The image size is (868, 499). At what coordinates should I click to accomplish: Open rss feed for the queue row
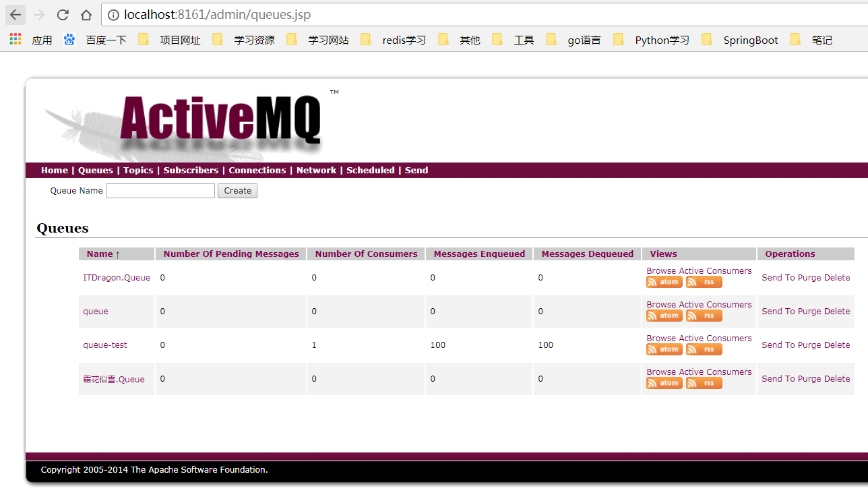pos(704,316)
